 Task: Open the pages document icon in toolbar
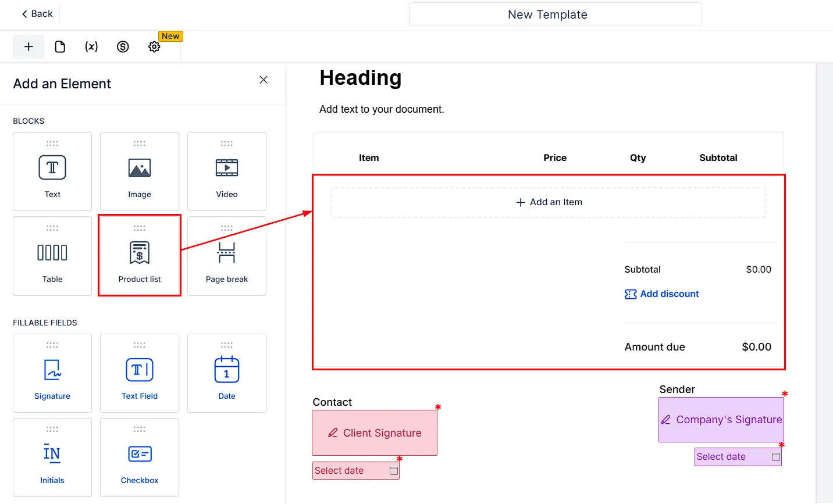(60, 47)
